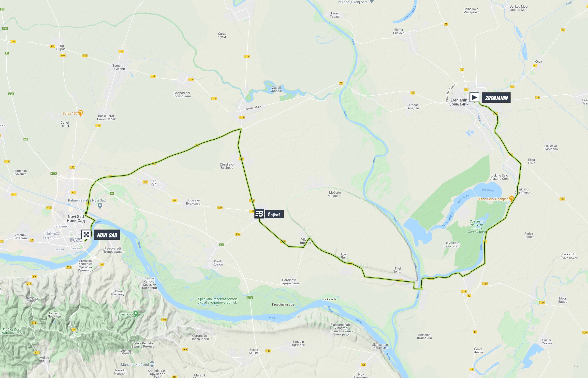588x378 pixels.
Task: Click the Rafinerija nafte Novi Sad location pin
Action: pos(100,206)
